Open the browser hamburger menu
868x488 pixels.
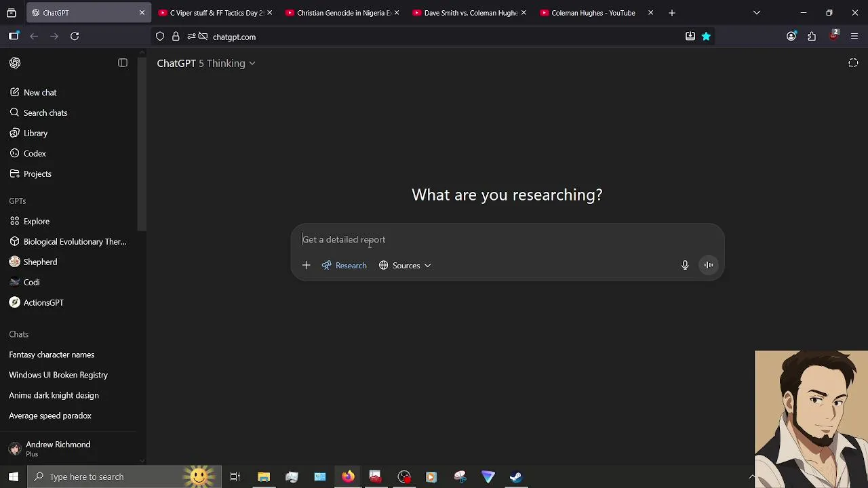point(854,37)
